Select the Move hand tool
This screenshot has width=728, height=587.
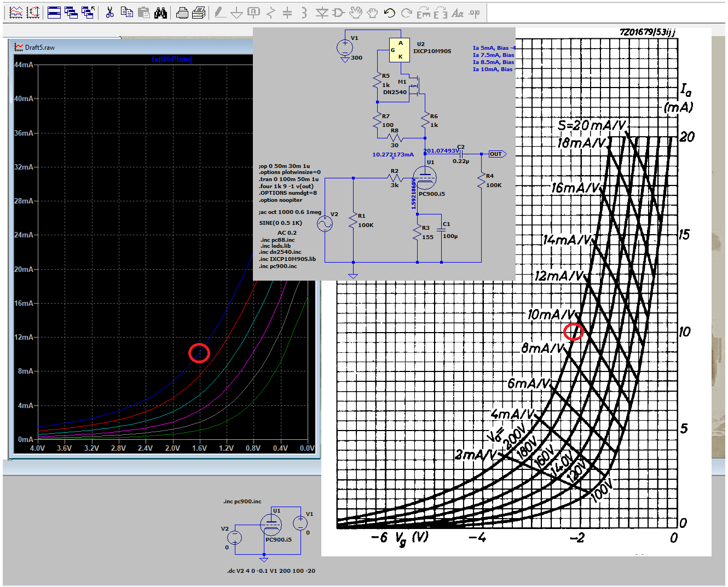(x=356, y=12)
